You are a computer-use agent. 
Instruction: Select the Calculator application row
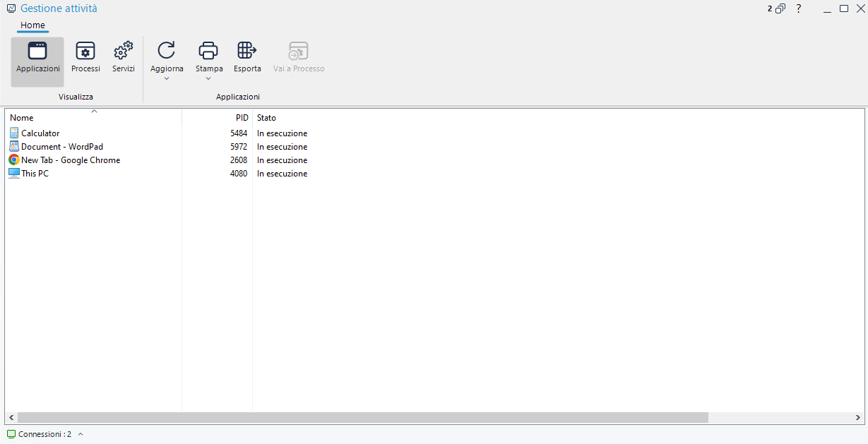(40, 133)
